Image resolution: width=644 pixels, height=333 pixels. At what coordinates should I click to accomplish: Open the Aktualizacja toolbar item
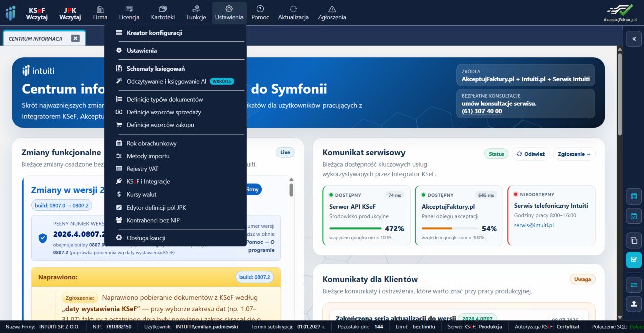pyautogui.click(x=293, y=13)
